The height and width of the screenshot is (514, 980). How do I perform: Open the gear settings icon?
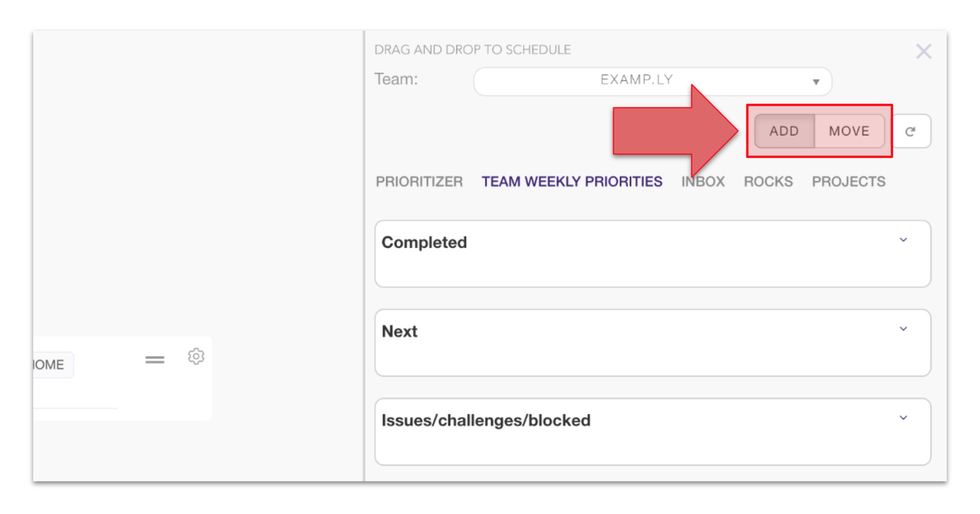pyautogui.click(x=196, y=357)
